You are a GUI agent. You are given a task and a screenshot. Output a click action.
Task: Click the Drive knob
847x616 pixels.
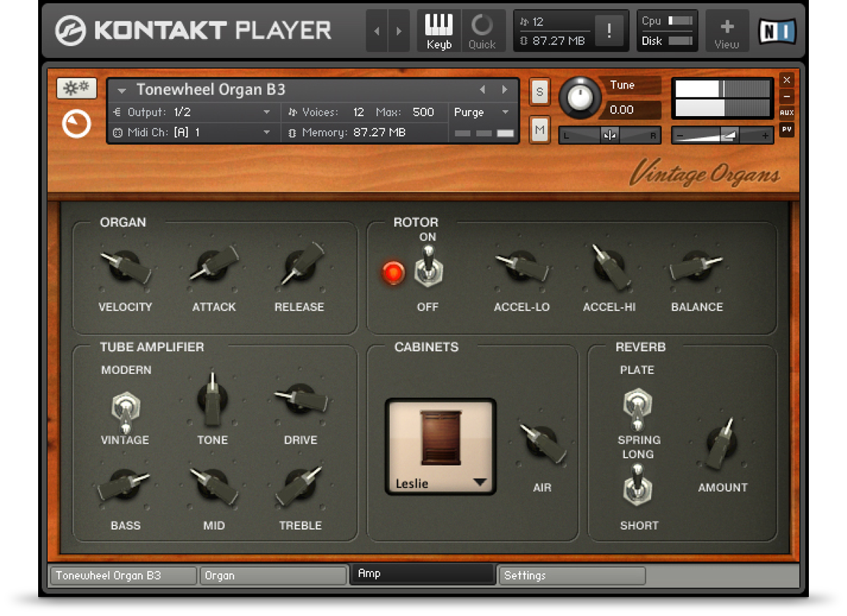tap(301, 400)
